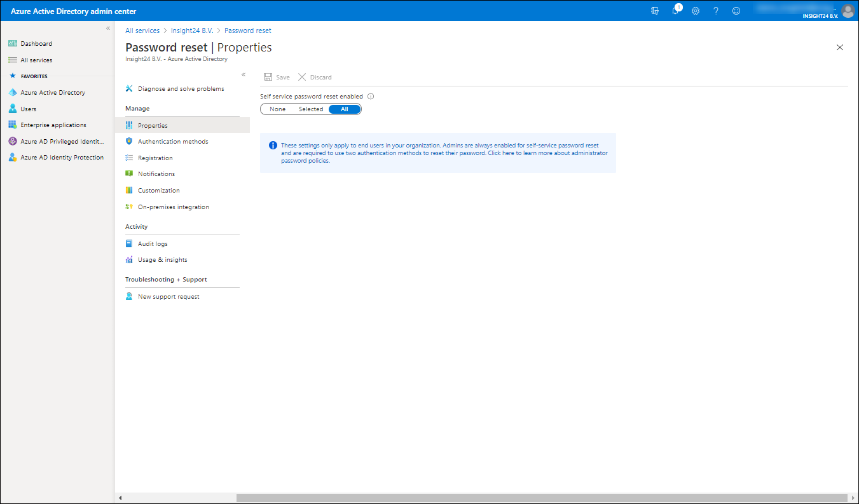Close the Password reset blade
Viewport: 859px width, 504px height.
click(x=840, y=47)
